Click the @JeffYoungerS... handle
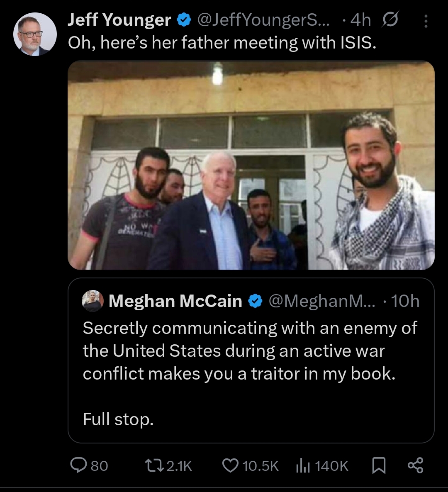 coord(263,20)
